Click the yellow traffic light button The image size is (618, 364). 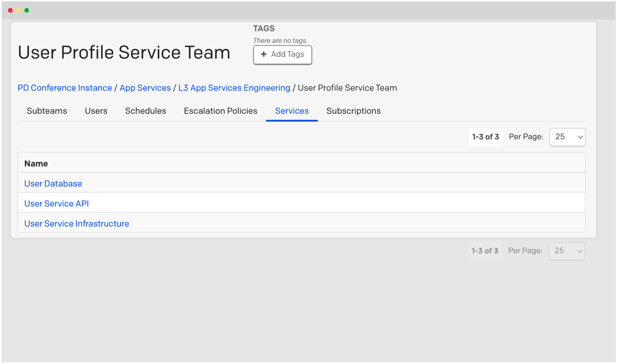pos(18,10)
